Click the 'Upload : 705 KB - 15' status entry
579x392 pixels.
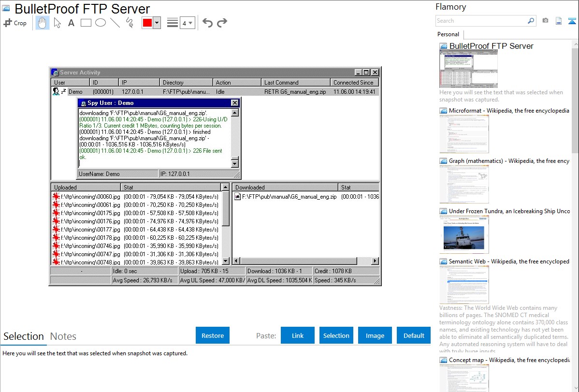212,271
